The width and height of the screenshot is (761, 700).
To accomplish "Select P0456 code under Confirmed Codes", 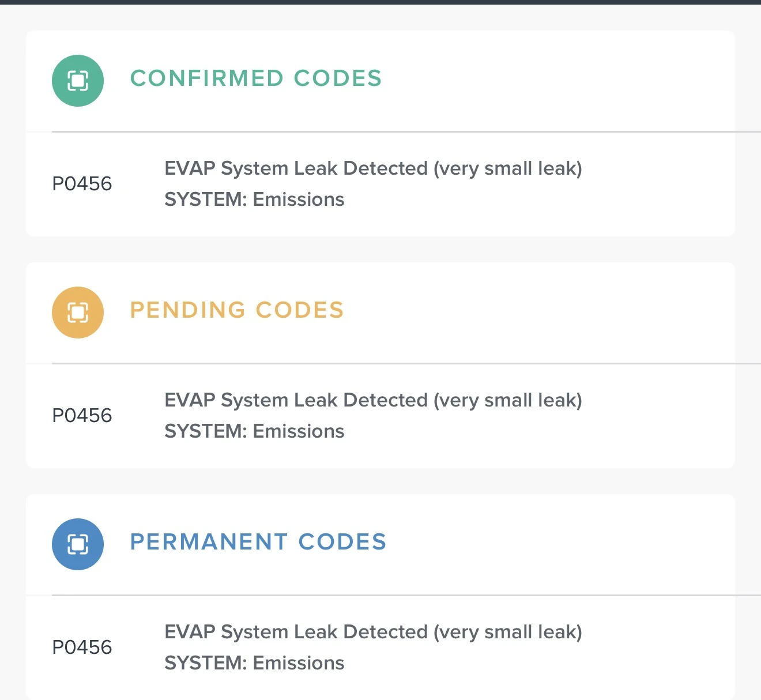I will pyautogui.click(x=82, y=184).
